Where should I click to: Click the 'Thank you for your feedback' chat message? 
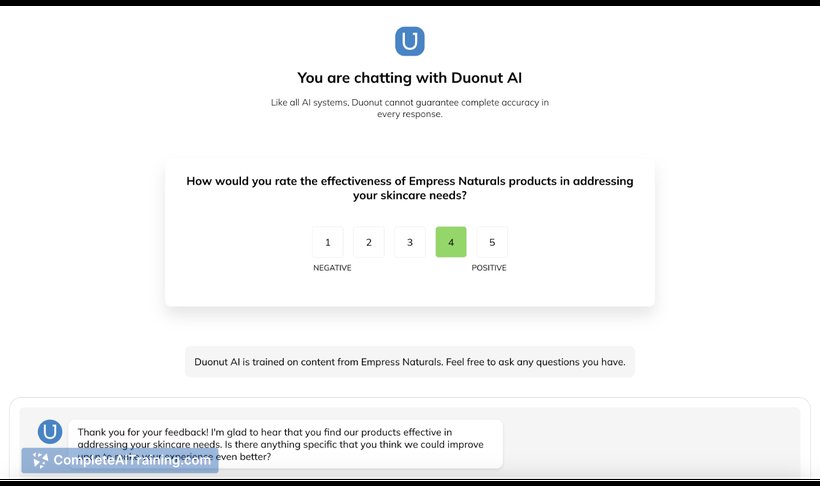pos(286,444)
